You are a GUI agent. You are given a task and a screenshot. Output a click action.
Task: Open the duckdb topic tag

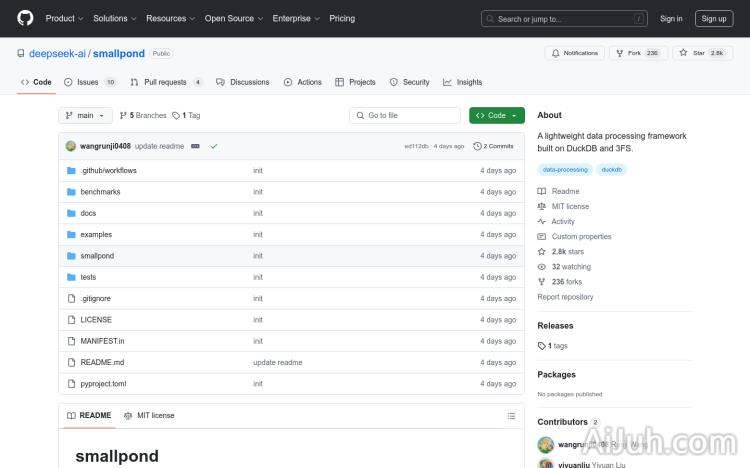(x=611, y=170)
